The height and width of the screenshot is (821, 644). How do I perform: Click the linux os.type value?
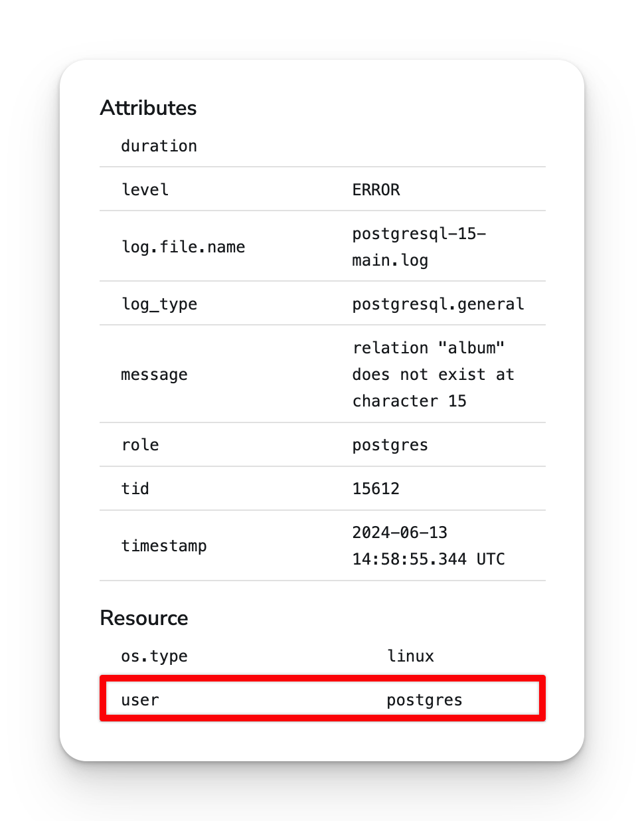[411, 656]
